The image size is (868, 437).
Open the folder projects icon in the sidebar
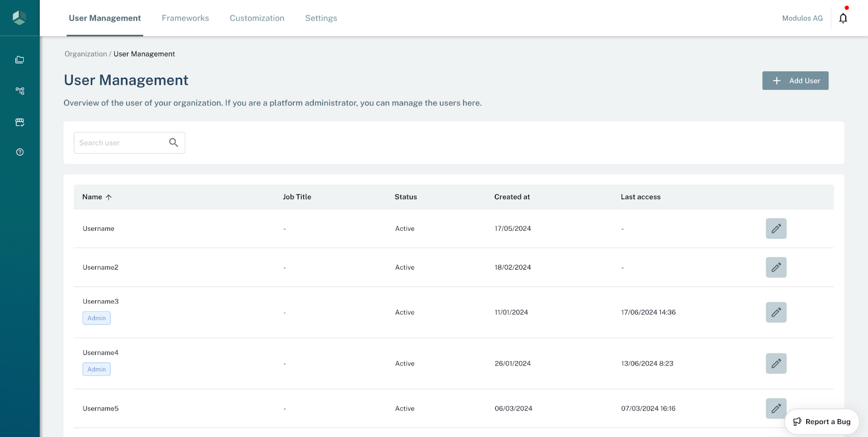(x=20, y=60)
